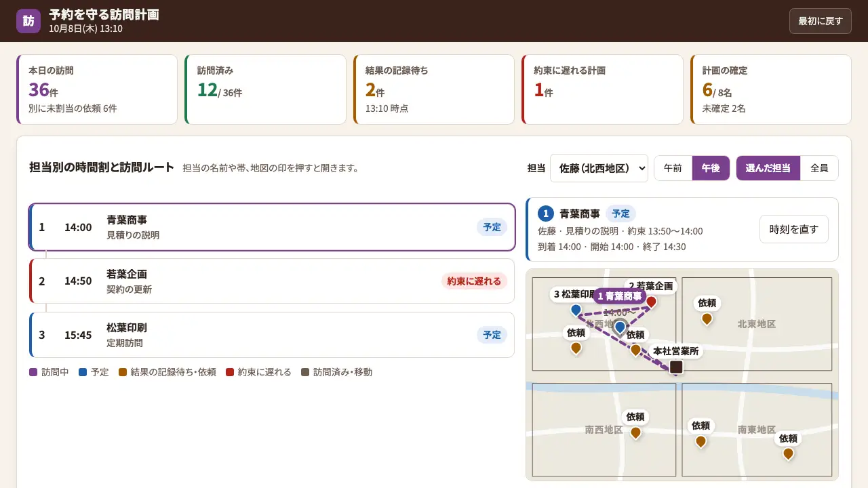The width and height of the screenshot is (868, 488).
Task: Open the 依頼 pin left of the 南東地区 label
Action: 701,441
